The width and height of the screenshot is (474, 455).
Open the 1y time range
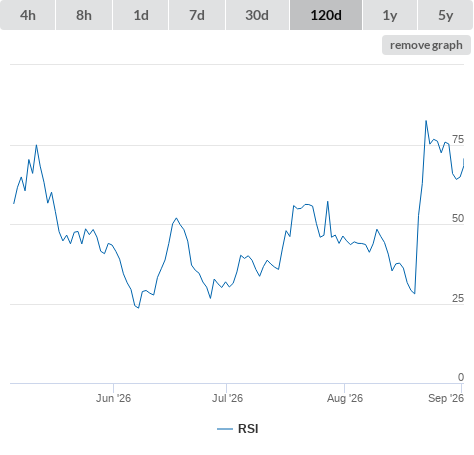[390, 15]
